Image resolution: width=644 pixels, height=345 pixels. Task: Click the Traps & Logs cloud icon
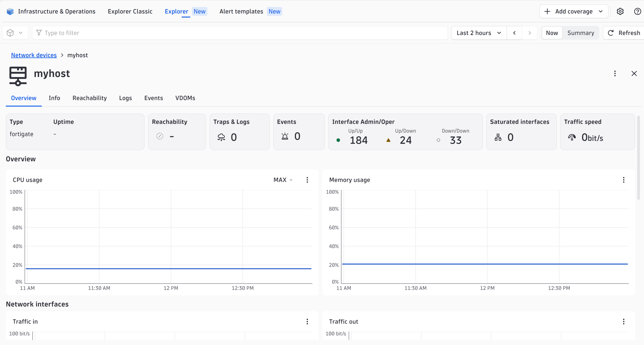click(x=221, y=137)
